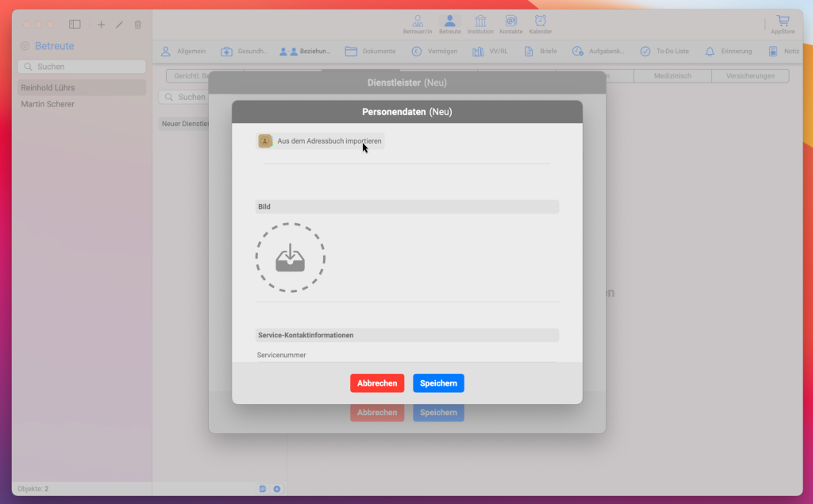813x504 pixels.
Task: Switch to the Briefe tab
Action: click(x=540, y=52)
